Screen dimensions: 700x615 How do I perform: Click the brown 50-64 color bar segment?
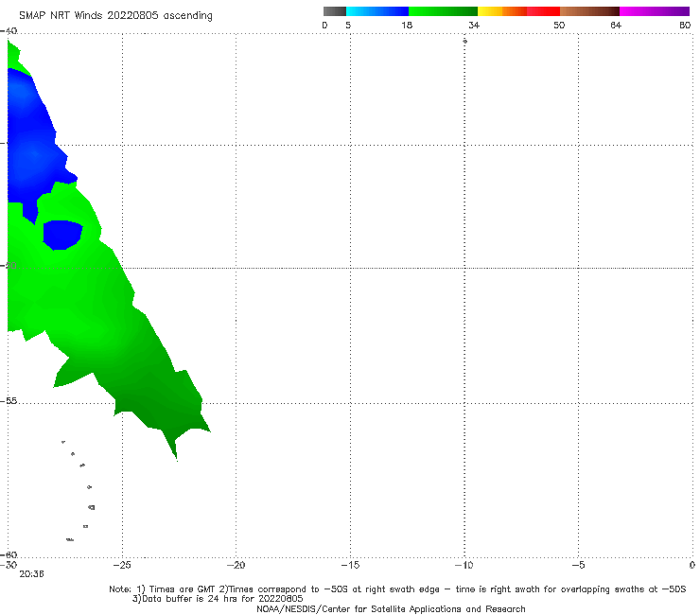pyautogui.click(x=589, y=11)
